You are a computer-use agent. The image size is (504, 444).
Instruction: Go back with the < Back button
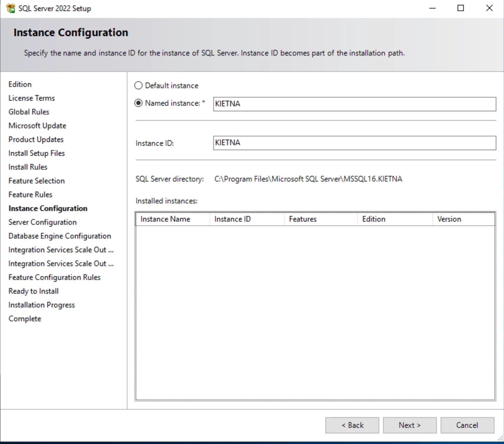click(352, 425)
